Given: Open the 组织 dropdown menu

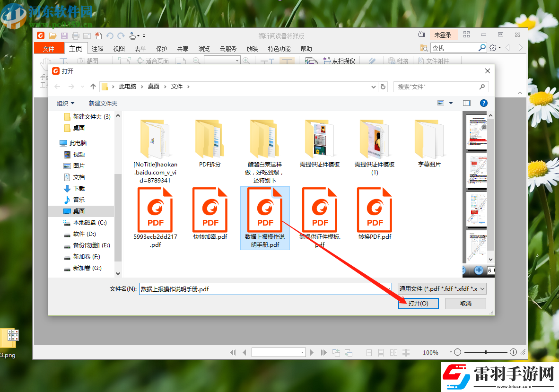Looking at the screenshot, I should (66, 104).
